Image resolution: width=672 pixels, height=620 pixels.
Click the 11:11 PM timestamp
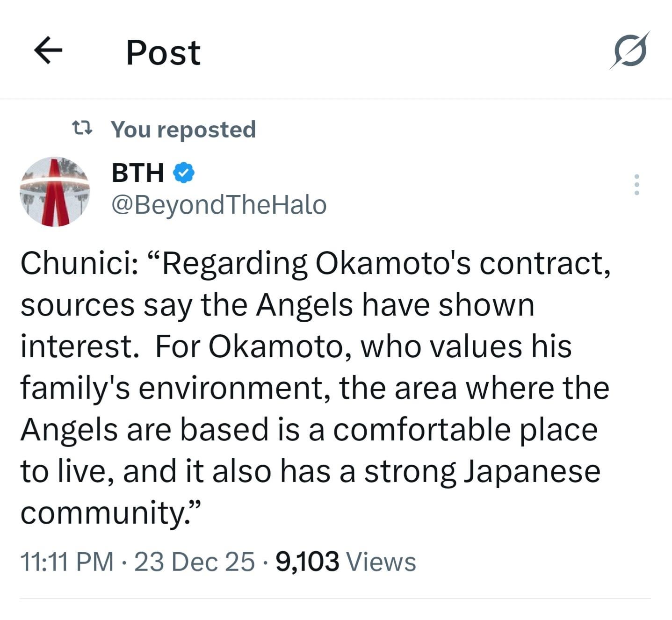[x=67, y=562]
